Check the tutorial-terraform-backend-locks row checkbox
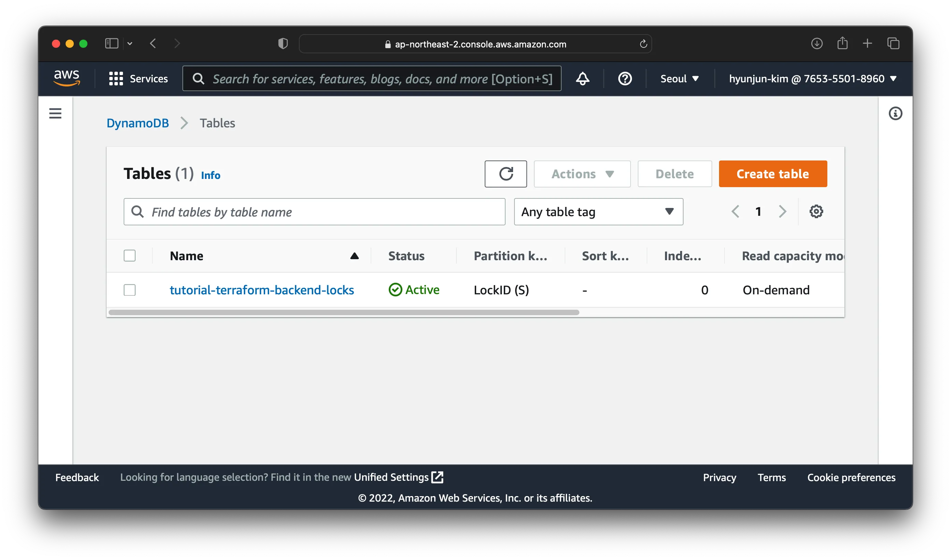 pos(129,290)
